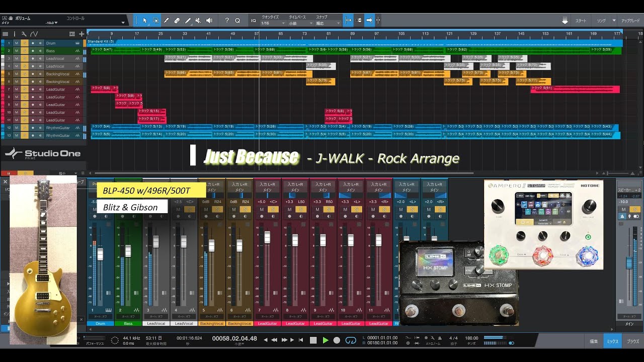Click the Play button in transport
The width and height of the screenshot is (644, 362).
click(x=326, y=340)
